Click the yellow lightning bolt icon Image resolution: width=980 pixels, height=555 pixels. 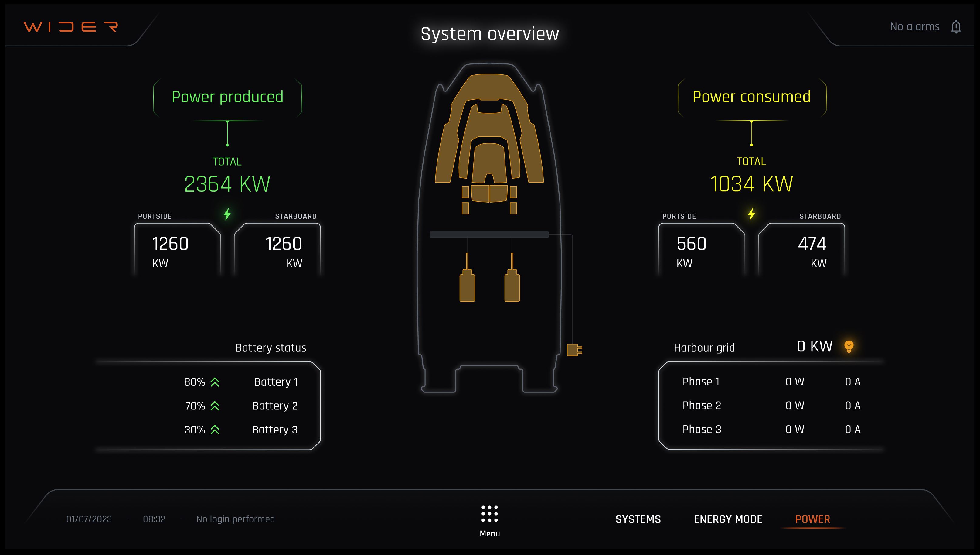[751, 214]
